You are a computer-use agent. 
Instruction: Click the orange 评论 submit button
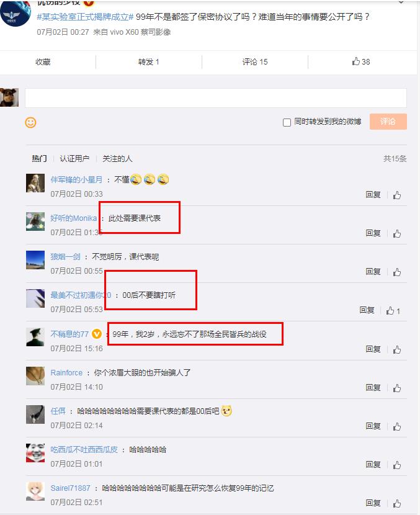(x=388, y=122)
